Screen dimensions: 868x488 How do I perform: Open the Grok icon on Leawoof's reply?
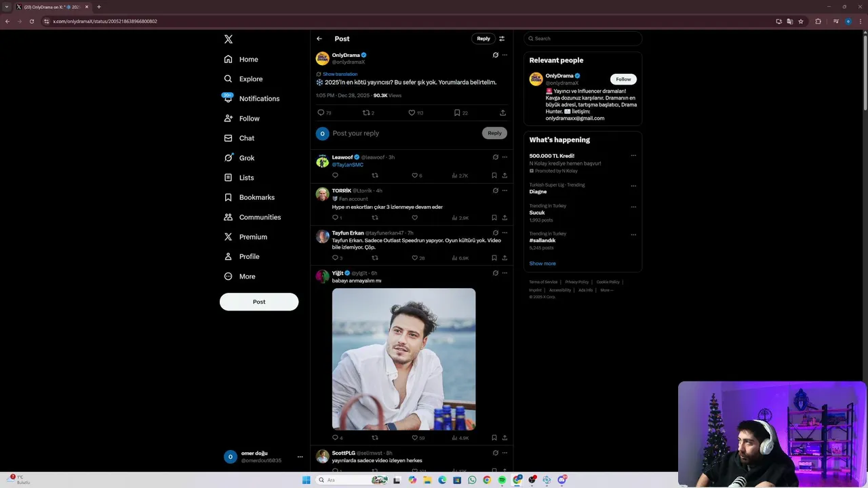pyautogui.click(x=496, y=157)
